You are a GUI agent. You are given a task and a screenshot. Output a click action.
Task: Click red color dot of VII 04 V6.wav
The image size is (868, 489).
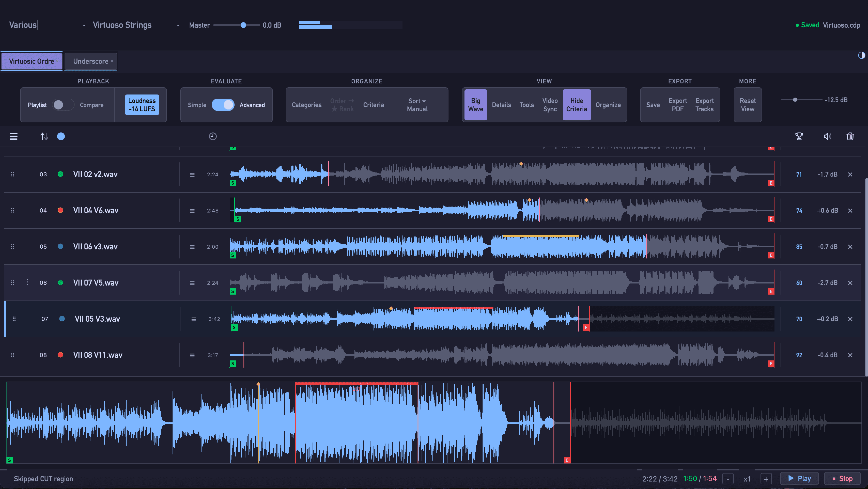(x=60, y=210)
